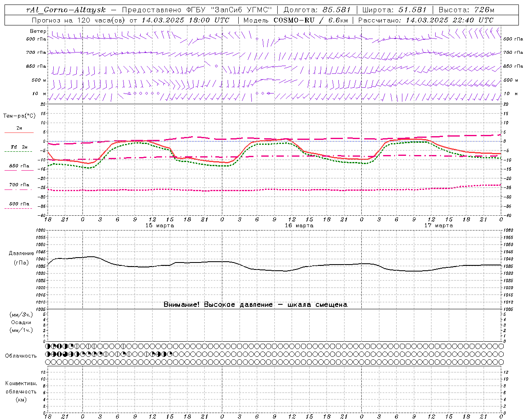Click the 700 гПа temperature legend entry
This screenshot has height=420, width=525.
pos(19,185)
